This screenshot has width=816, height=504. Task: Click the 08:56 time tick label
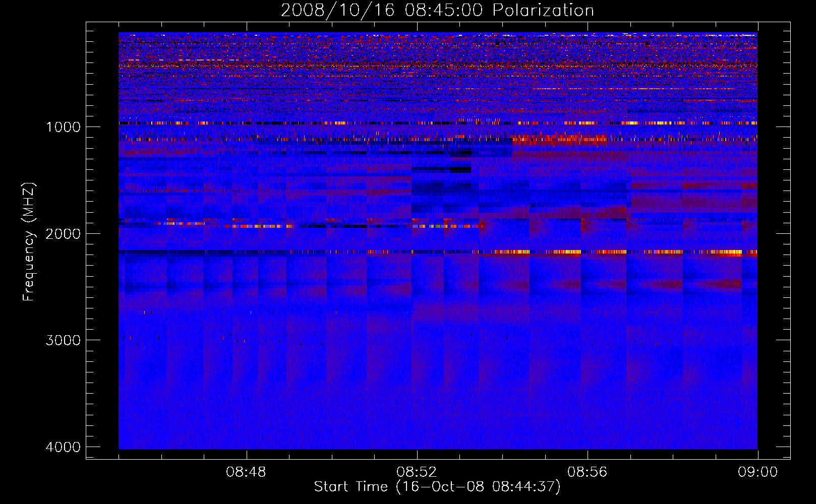[x=588, y=472]
